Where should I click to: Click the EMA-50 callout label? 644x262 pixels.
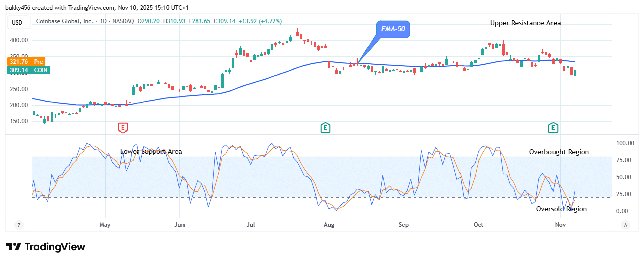tap(393, 30)
